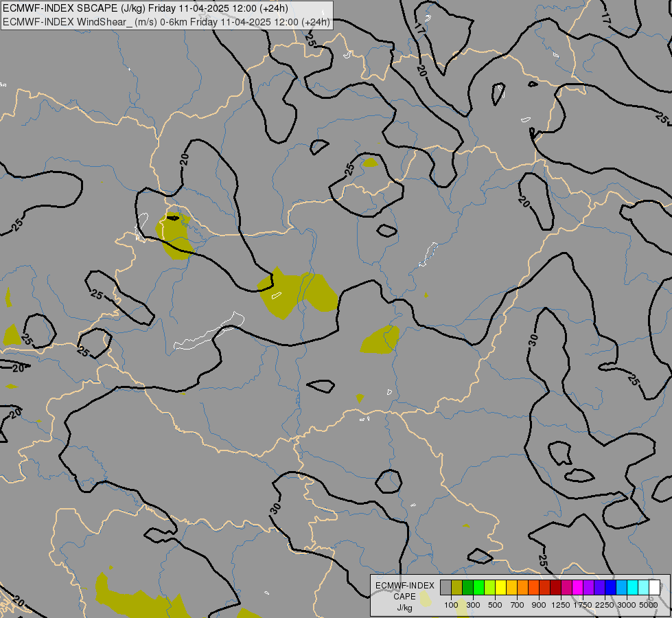The image size is (672, 618).
Task: Click the bright magenta legend swatch
Action: point(577,587)
